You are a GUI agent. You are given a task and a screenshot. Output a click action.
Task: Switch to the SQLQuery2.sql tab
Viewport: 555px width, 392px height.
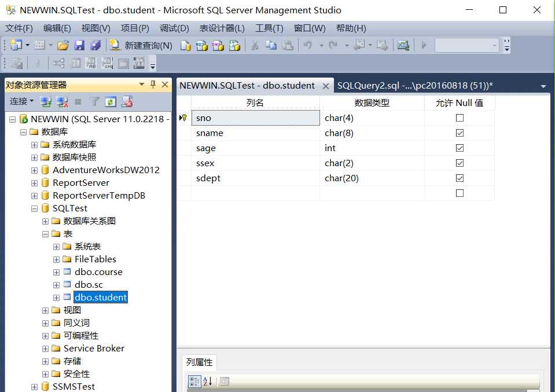click(x=415, y=85)
